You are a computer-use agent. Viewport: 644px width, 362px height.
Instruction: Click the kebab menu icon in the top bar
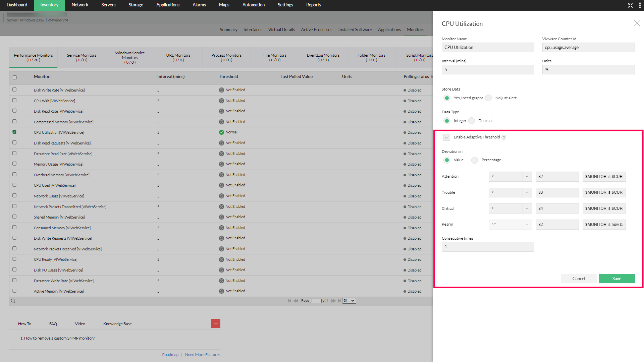point(640,5)
